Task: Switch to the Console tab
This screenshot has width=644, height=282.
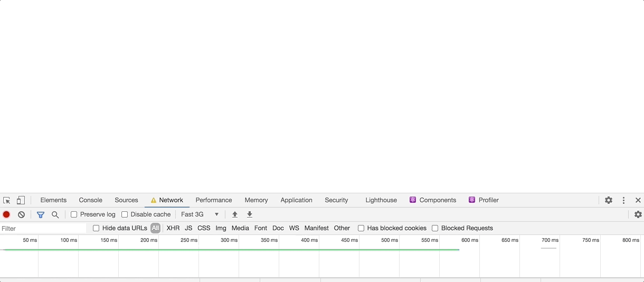Action: click(90, 200)
